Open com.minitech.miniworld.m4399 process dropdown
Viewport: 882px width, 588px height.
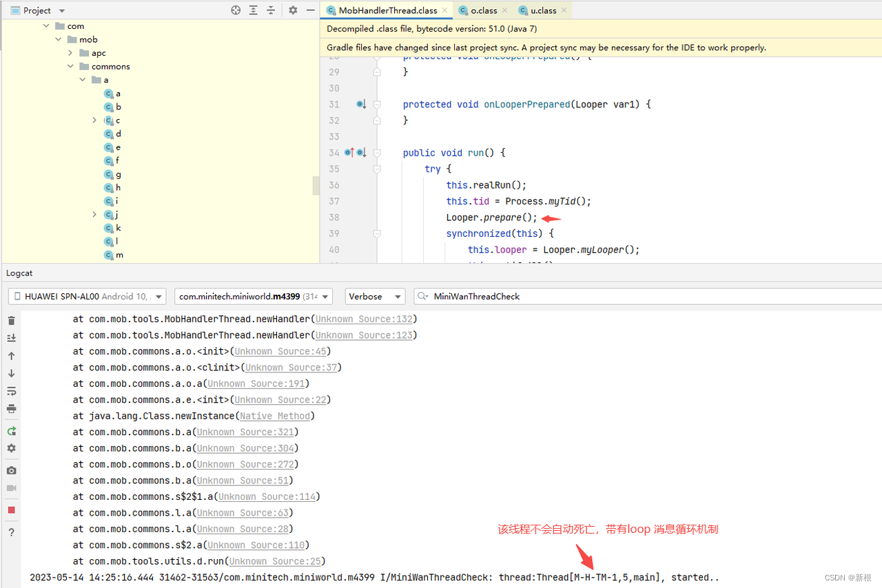pos(253,296)
